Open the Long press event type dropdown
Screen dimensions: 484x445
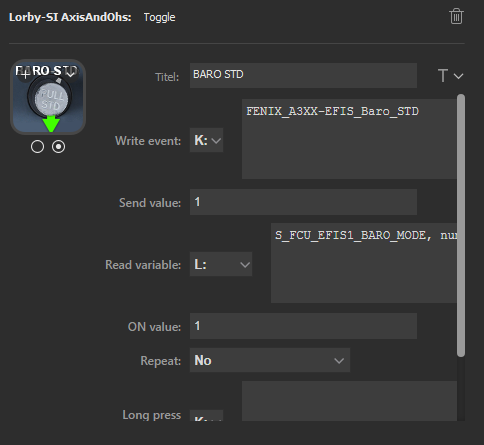point(206,416)
